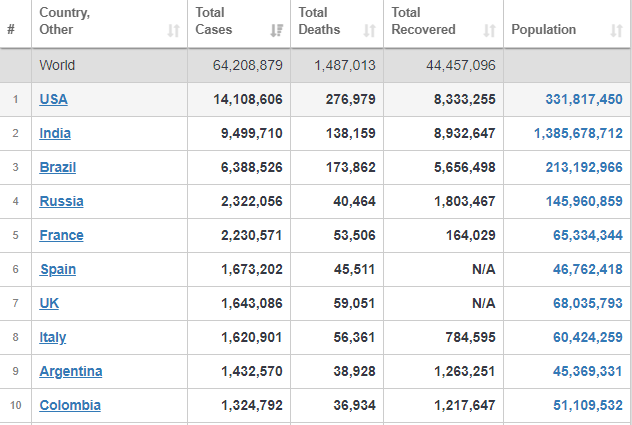The width and height of the screenshot is (632, 425).
Task: Click the Total Cases header text
Action: [214, 21]
